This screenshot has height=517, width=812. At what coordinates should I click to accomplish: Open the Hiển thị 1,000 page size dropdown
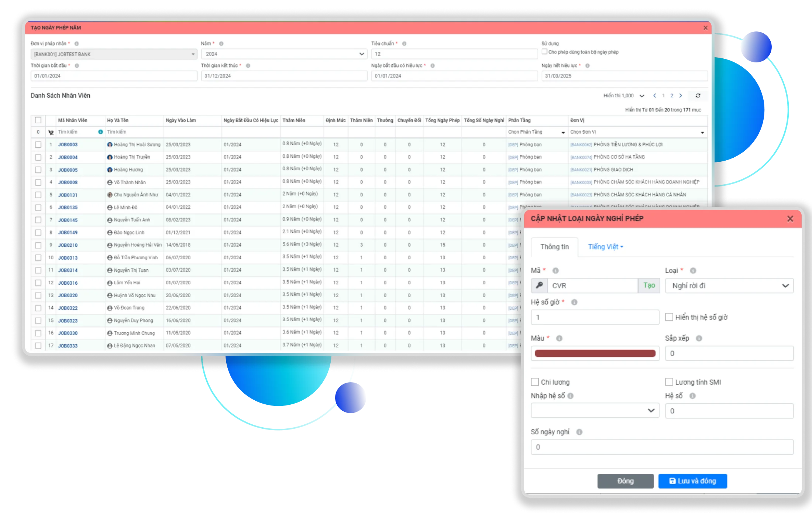(x=624, y=96)
